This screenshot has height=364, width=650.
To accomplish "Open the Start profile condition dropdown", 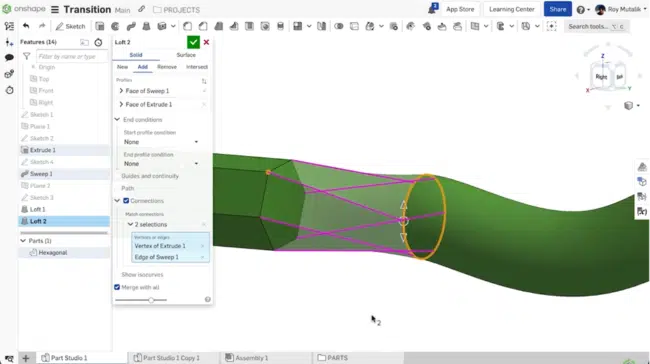I will [x=161, y=142].
